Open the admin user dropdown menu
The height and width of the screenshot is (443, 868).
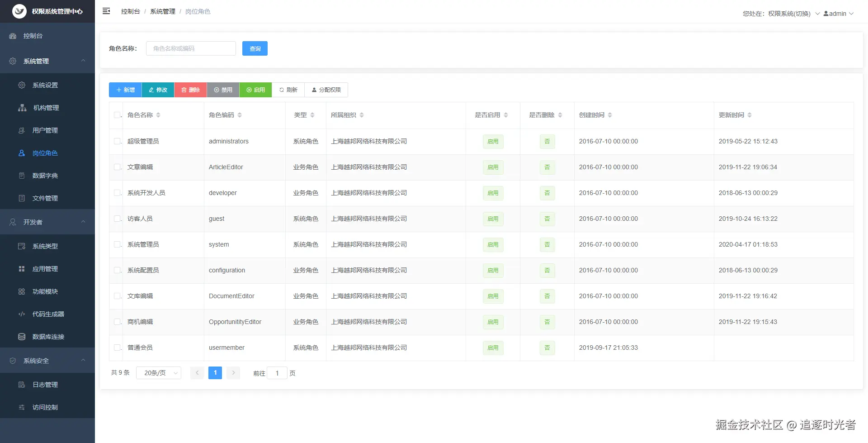839,14
